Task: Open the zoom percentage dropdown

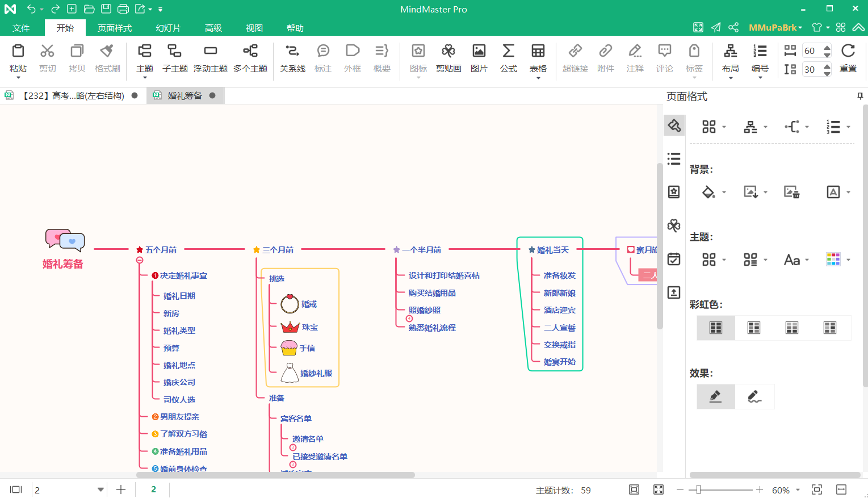Action: (798, 490)
